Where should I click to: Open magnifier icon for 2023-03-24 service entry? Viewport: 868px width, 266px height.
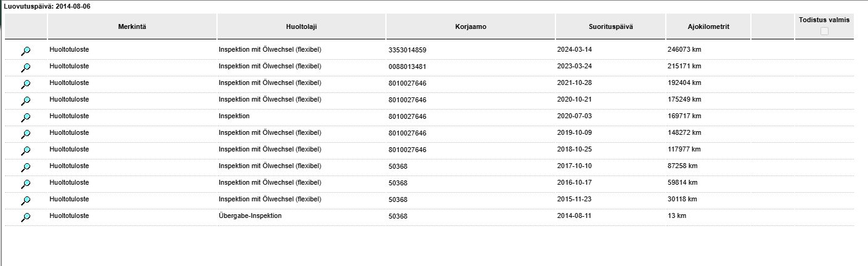pyautogui.click(x=26, y=68)
